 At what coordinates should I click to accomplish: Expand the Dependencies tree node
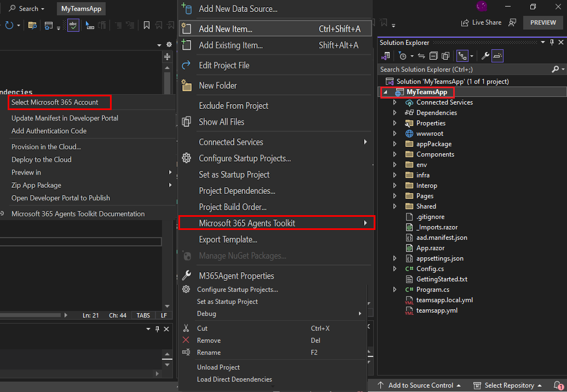pos(395,113)
